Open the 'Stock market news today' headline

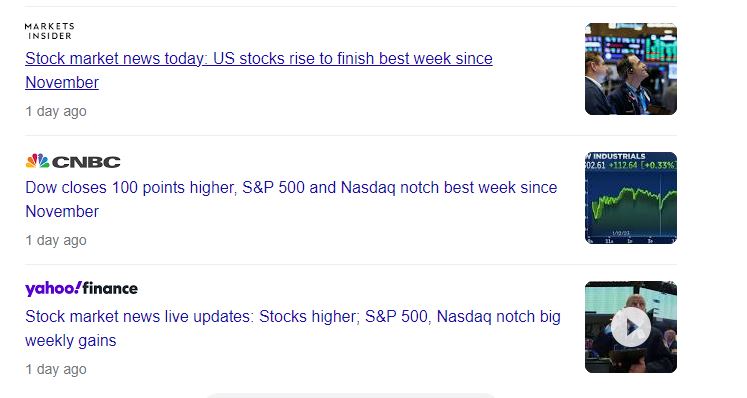259,70
